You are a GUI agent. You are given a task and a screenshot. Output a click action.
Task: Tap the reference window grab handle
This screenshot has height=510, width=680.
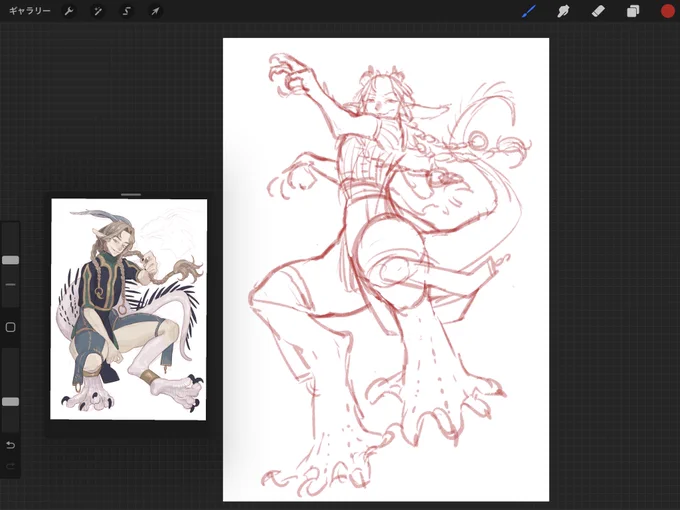coord(131,195)
